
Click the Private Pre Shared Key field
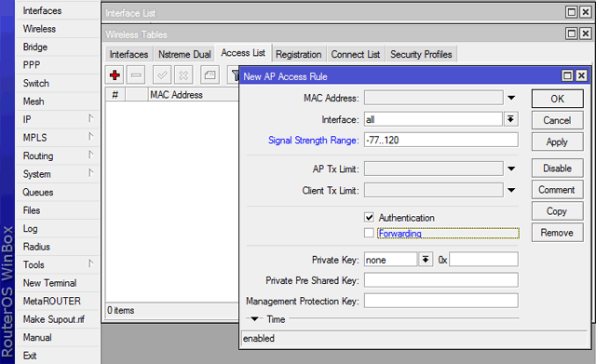coord(440,280)
